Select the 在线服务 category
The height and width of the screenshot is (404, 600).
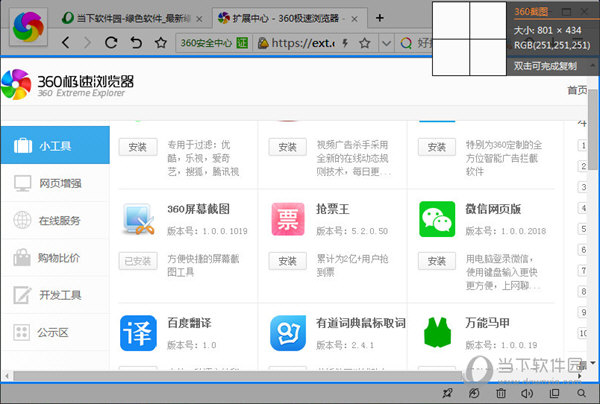point(55,220)
